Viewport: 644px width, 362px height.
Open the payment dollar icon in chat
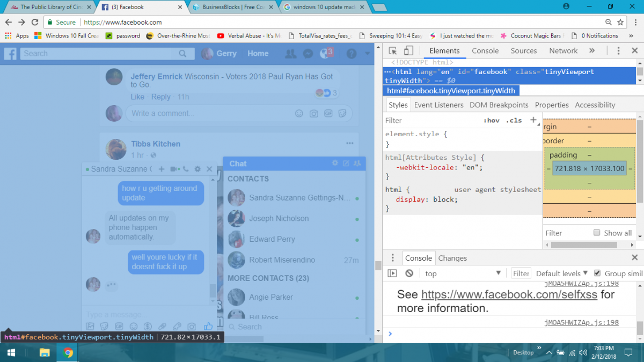[x=148, y=326]
